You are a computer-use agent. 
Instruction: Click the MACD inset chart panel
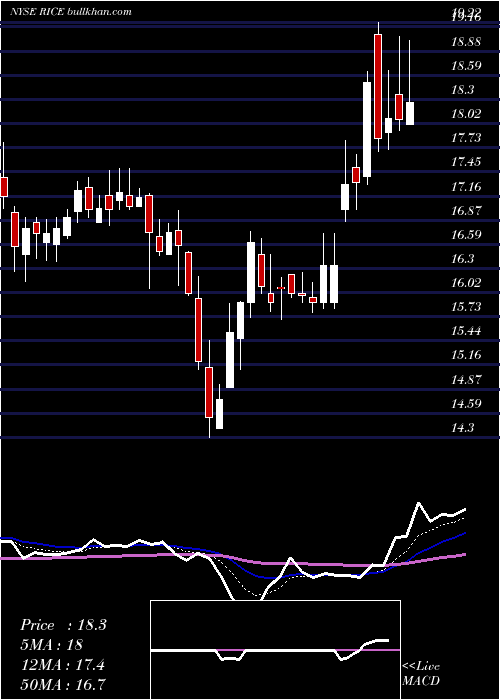[275, 650]
